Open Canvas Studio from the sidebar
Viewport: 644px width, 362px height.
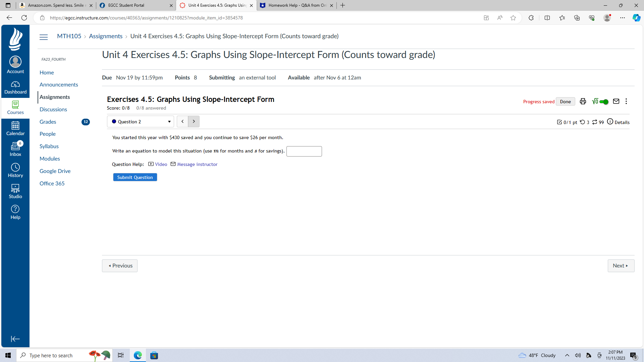pyautogui.click(x=15, y=190)
